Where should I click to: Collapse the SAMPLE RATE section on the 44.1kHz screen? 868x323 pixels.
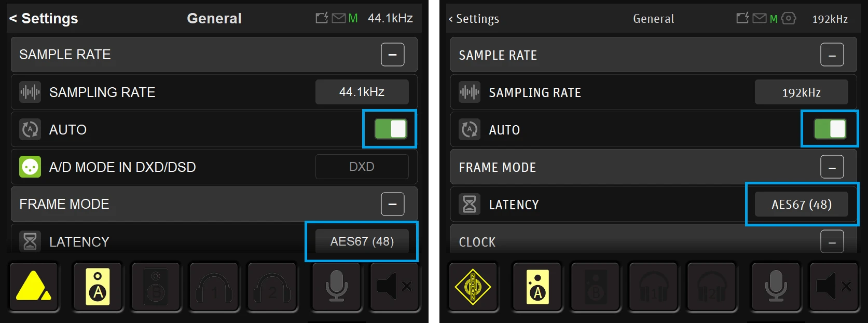tap(393, 55)
